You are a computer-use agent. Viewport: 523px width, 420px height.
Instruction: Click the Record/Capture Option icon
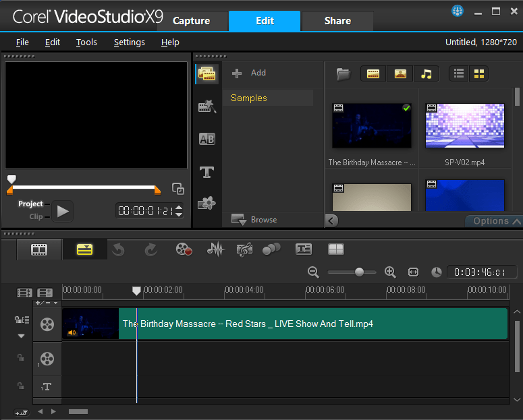pyautogui.click(x=184, y=249)
